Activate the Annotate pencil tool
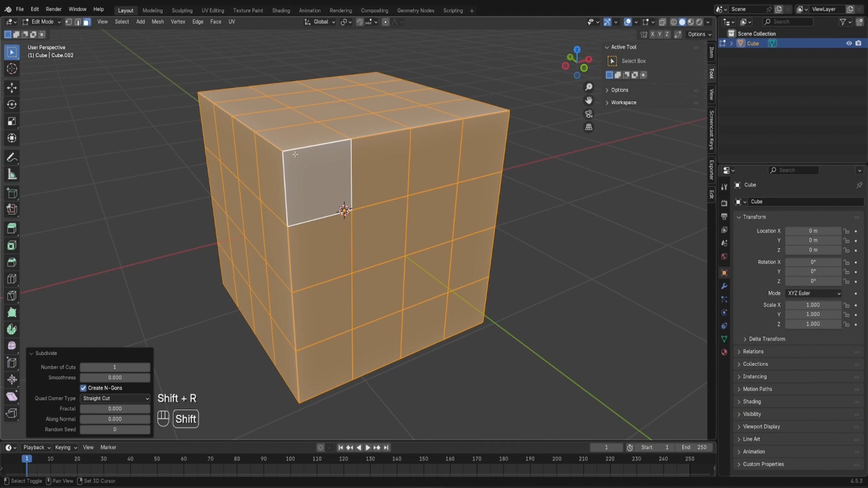868x488 pixels. (x=12, y=158)
